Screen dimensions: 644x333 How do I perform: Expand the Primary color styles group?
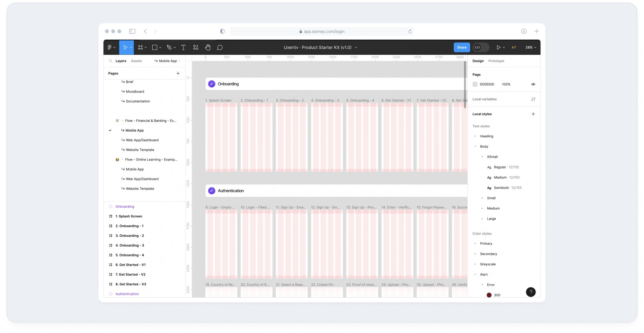click(475, 244)
